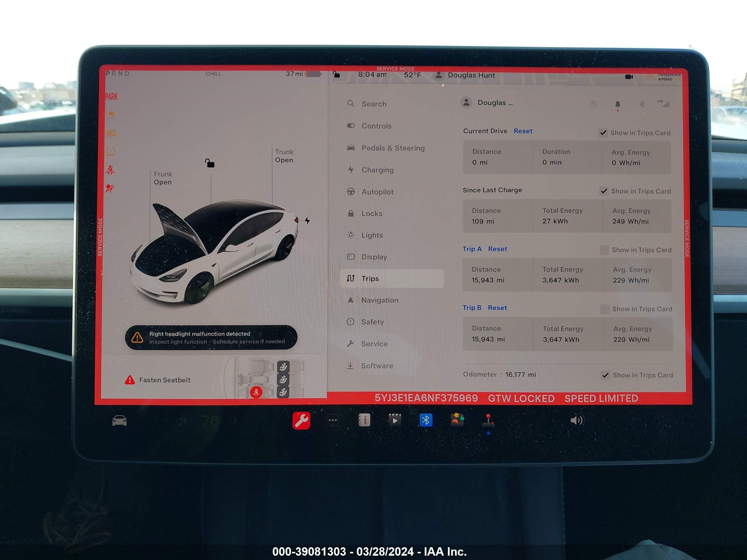Open the Arcade joystick icon

pos(488,420)
